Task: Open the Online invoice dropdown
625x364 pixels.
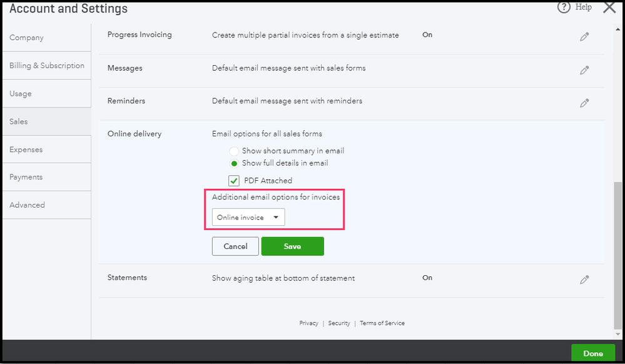Action: [248, 218]
